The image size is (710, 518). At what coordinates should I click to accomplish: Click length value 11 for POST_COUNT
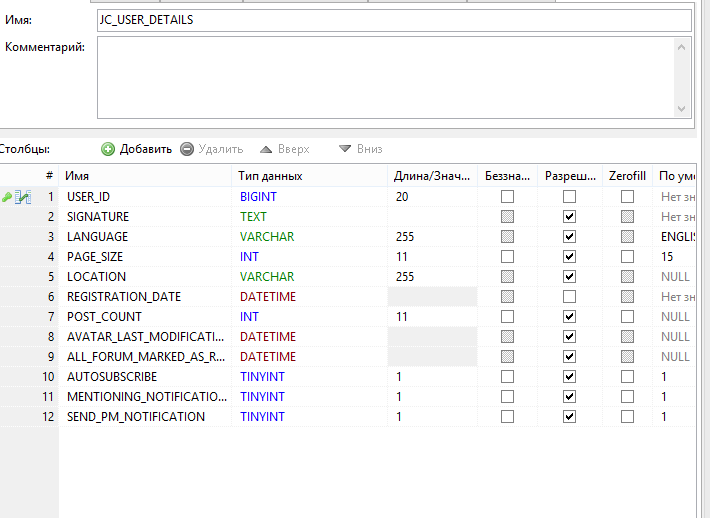pos(402,317)
